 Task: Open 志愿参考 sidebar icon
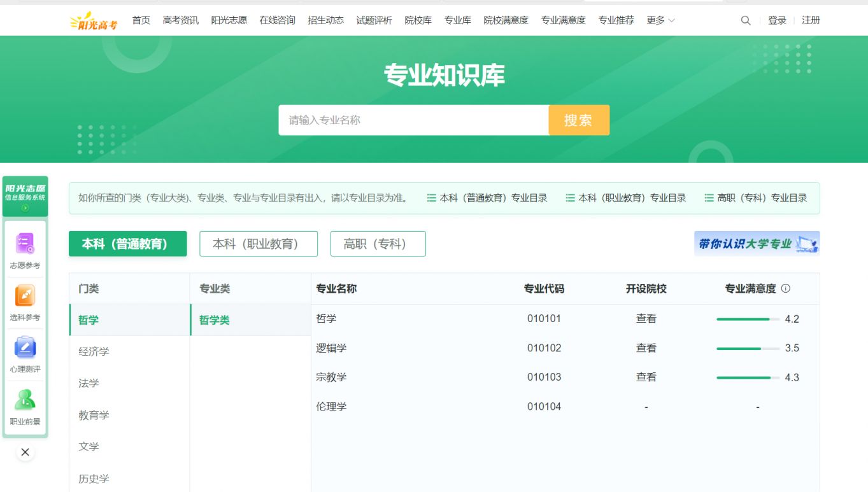point(25,250)
